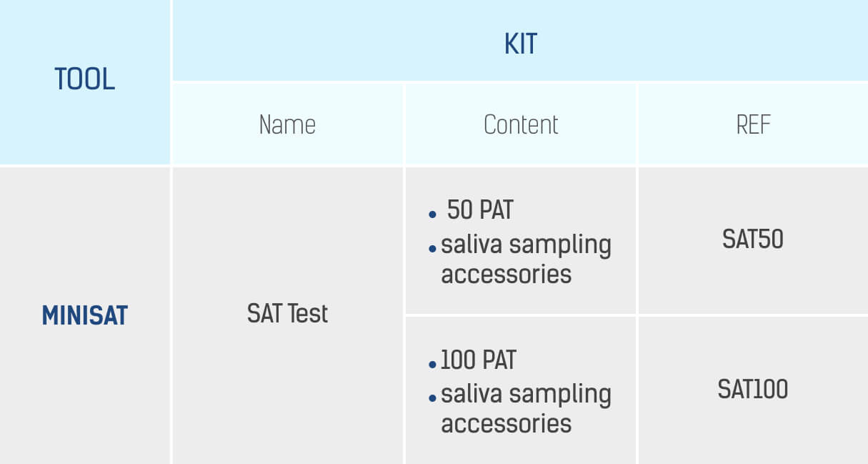Click the TOOL column header
Viewport: 868px width, 464px height.
tap(84, 79)
